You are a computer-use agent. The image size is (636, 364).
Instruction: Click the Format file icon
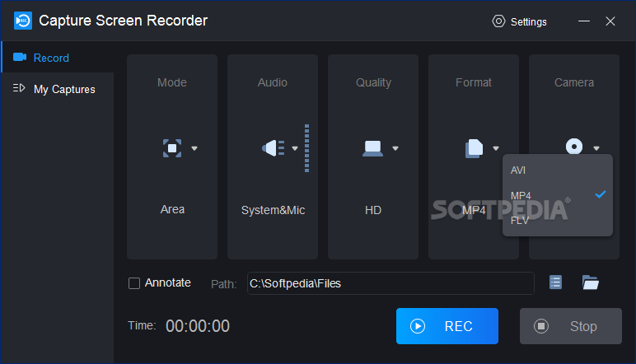pos(474,148)
